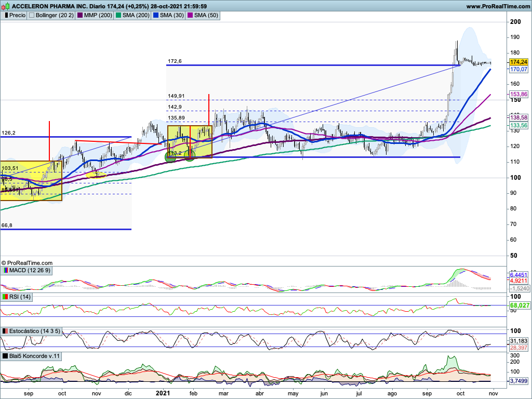
Task: Click the 66,8 support level label
Action: (7, 225)
